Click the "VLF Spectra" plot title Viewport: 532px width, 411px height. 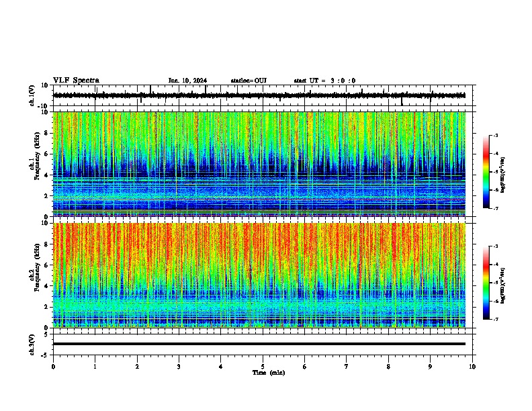pyautogui.click(x=76, y=81)
